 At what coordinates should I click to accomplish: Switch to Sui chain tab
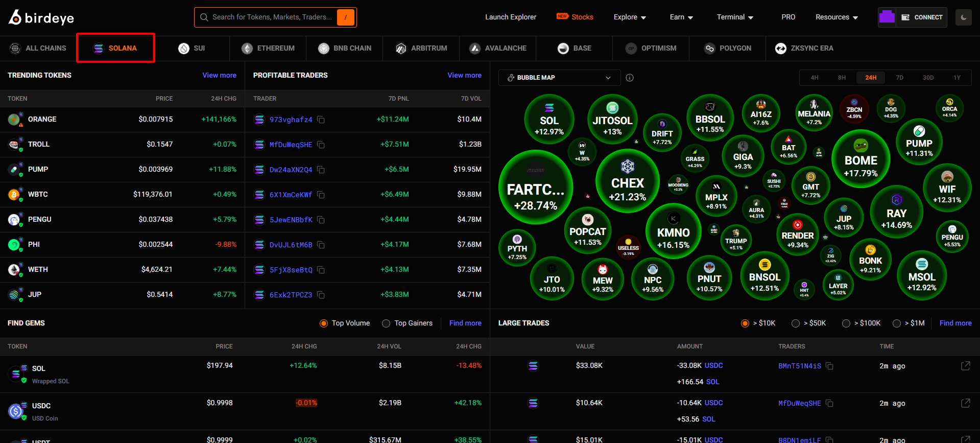coord(192,49)
